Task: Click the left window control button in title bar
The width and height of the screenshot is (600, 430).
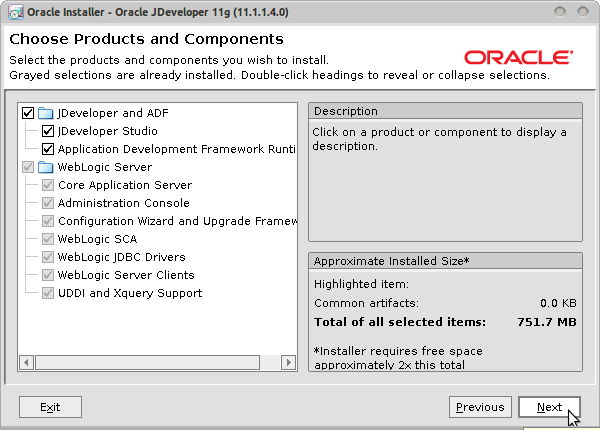Action: pyautogui.click(x=560, y=12)
